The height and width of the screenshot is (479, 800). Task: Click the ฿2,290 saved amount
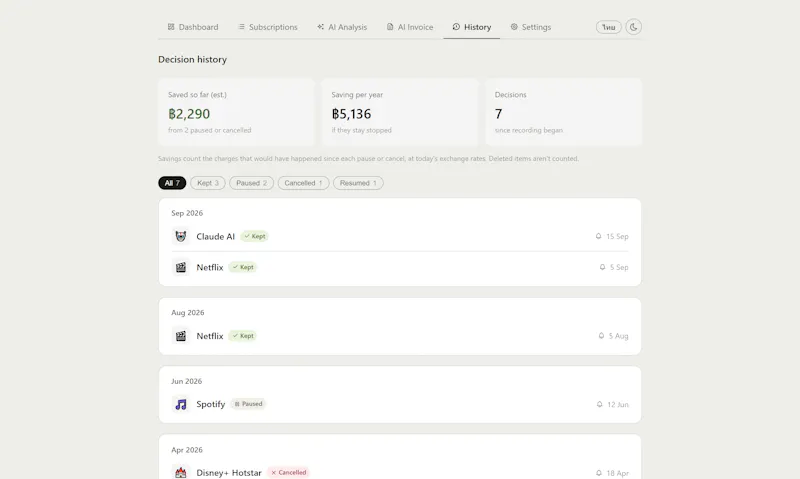[x=189, y=114]
